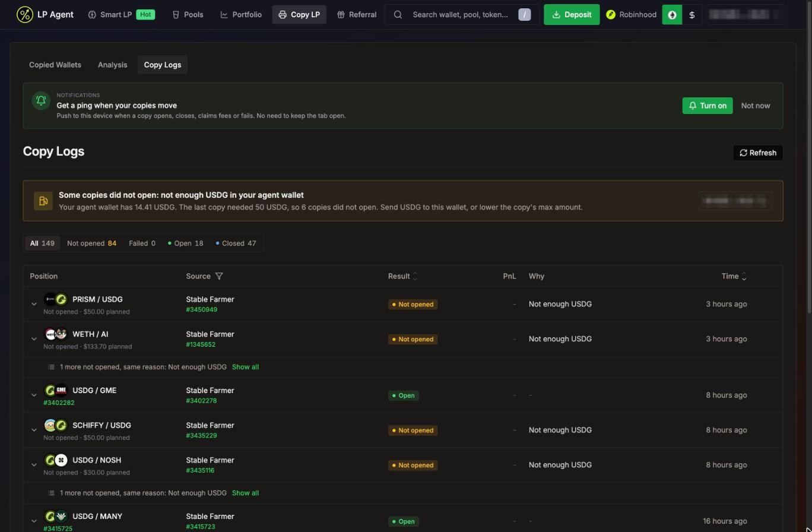Filter logs by Closed 47
812x532 pixels.
236,243
